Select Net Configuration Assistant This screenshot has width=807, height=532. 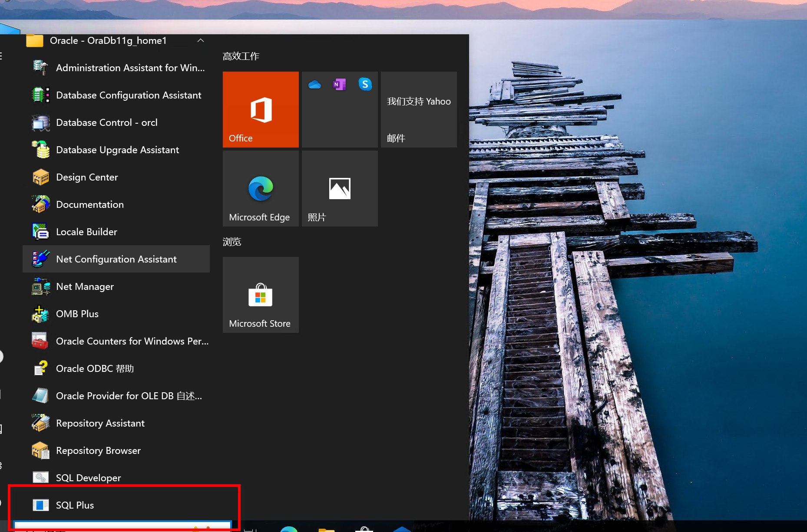(116, 259)
